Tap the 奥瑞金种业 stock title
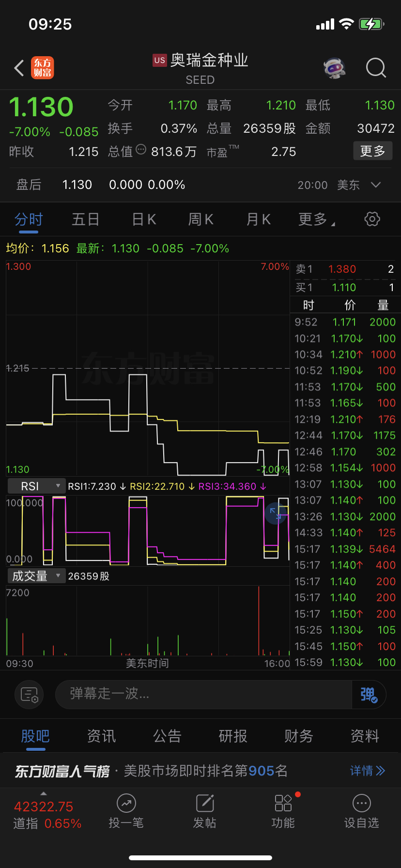Screen dimensions: 401x868 click(x=209, y=60)
